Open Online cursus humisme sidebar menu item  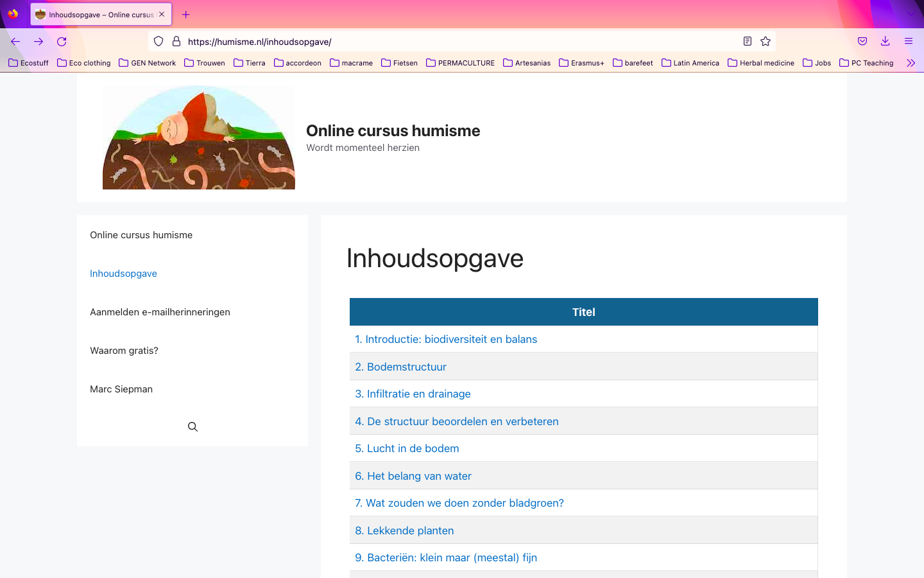(141, 235)
